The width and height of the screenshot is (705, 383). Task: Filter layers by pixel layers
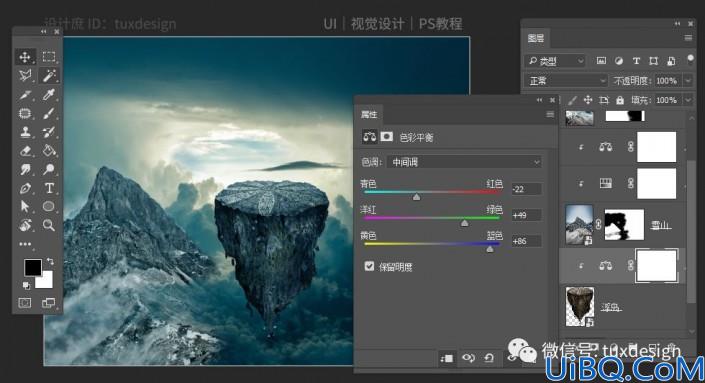coord(601,61)
